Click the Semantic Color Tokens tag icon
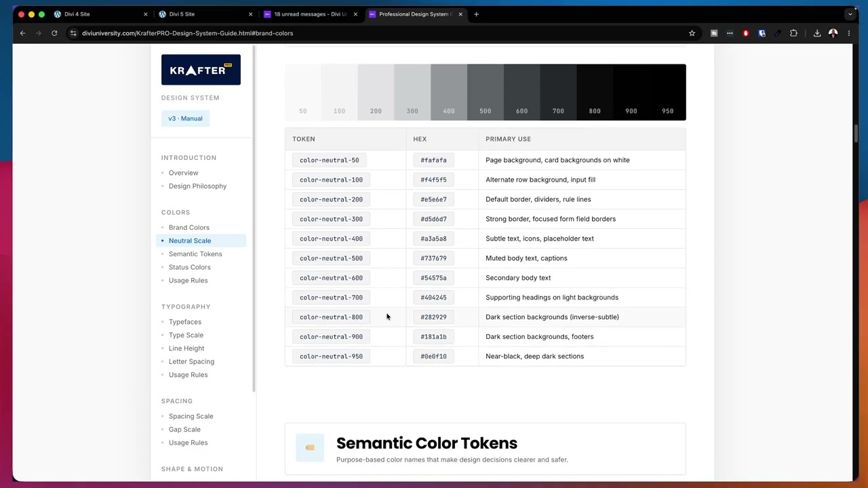The height and width of the screenshot is (488, 868). pos(310,447)
